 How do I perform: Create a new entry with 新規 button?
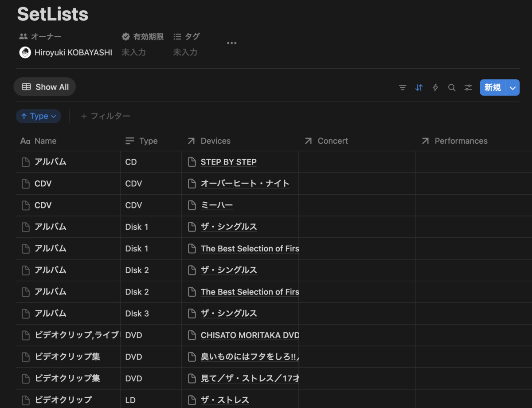[x=493, y=88]
